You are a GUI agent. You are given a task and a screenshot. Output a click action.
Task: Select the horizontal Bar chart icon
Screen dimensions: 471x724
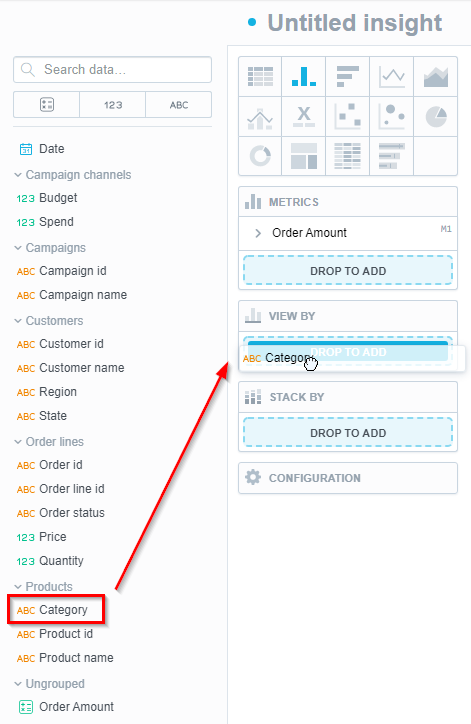click(348, 77)
